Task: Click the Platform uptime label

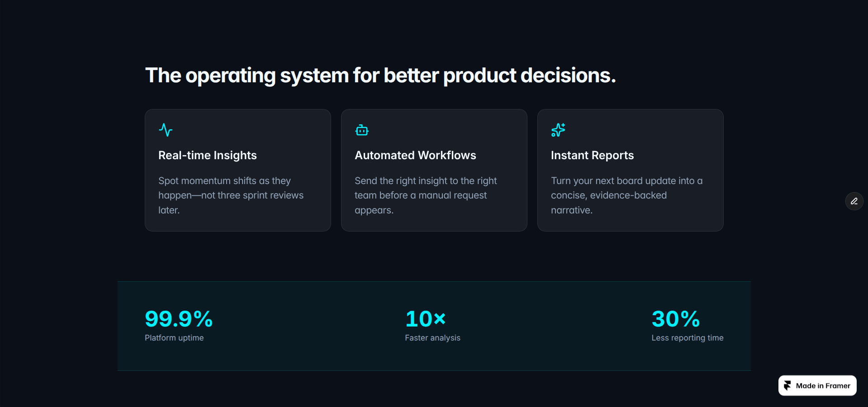Action: [x=174, y=338]
